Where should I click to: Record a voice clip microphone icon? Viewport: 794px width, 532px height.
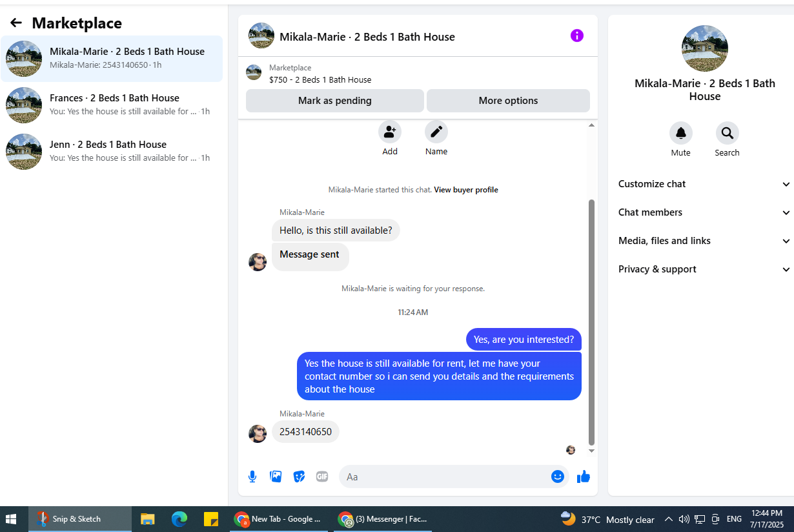tap(252, 476)
